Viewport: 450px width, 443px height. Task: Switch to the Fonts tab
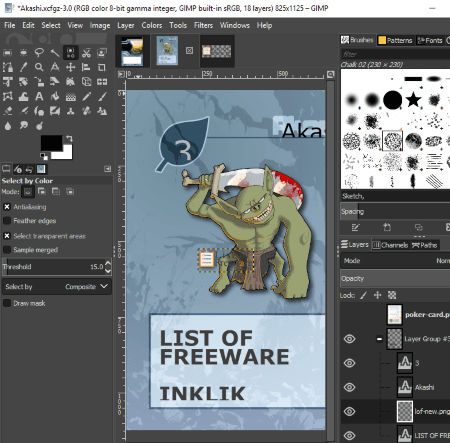click(430, 40)
